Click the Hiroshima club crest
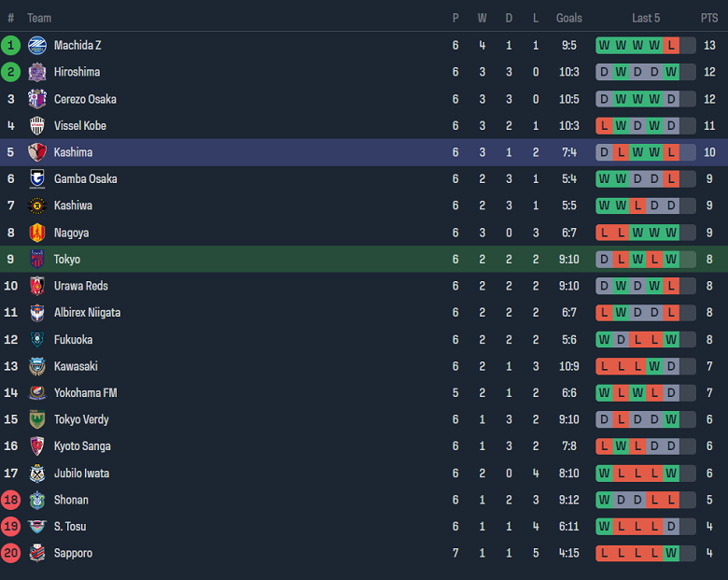Screen dimensions: 728x580 pos(37,72)
